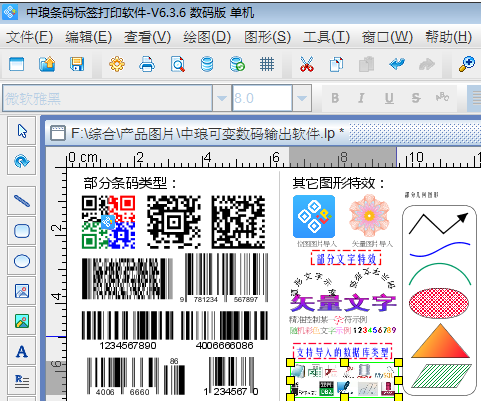Click the database with green check icon
The height and width of the screenshot is (401, 481).
coord(237,64)
